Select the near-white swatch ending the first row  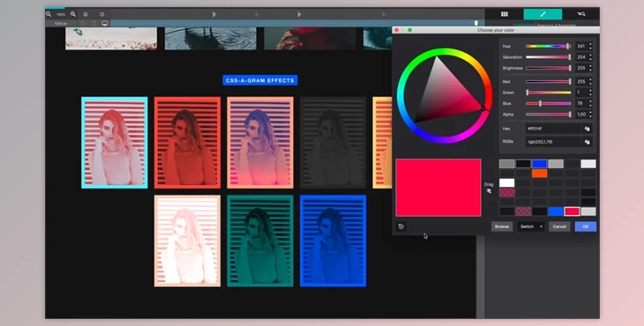(x=588, y=164)
